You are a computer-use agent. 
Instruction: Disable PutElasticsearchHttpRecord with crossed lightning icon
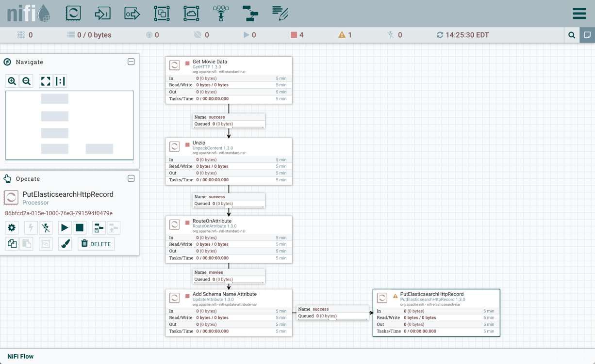coord(46,228)
